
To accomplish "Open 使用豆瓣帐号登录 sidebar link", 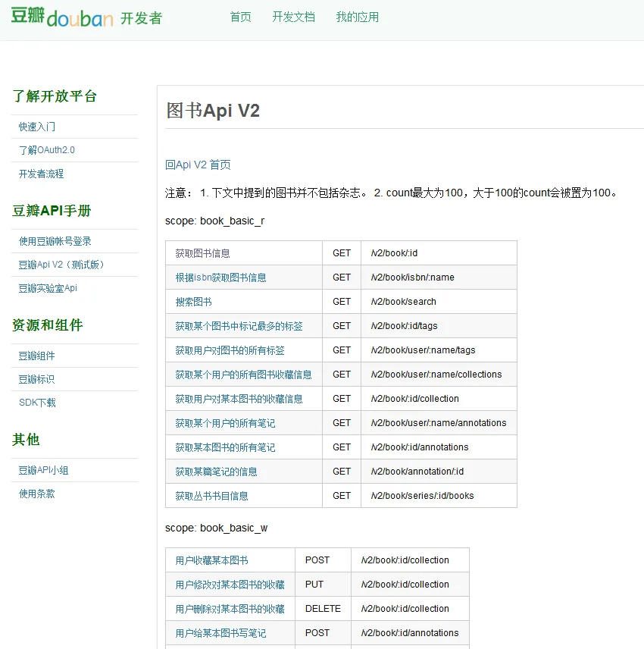I will click(55, 241).
